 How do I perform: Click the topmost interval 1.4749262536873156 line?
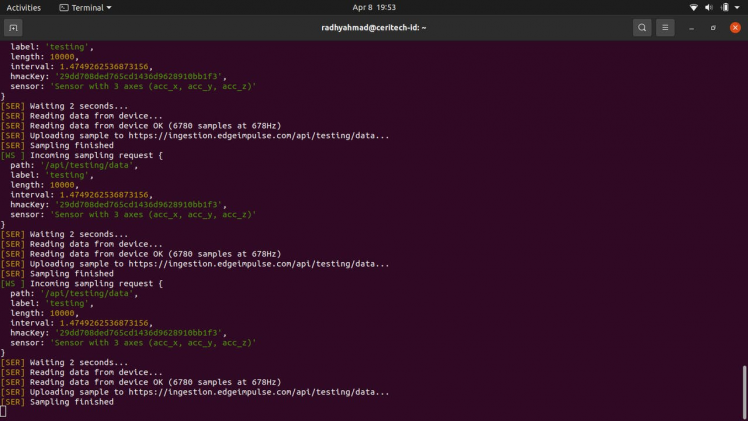coord(82,66)
